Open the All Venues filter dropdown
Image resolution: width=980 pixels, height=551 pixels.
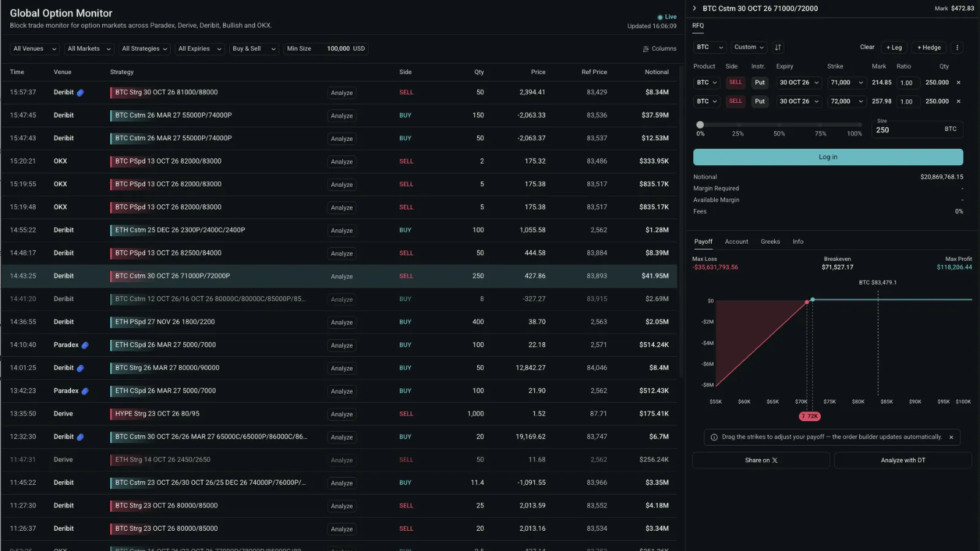pyautogui.click(x=35, y=49)
